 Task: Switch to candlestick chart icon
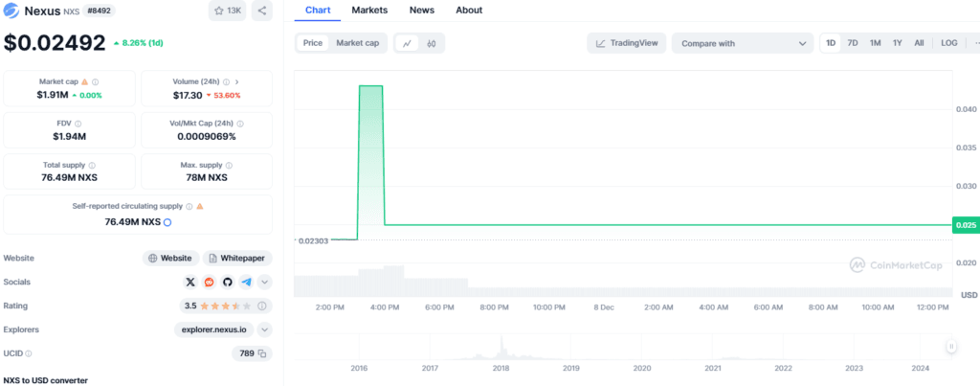(432, 43)
